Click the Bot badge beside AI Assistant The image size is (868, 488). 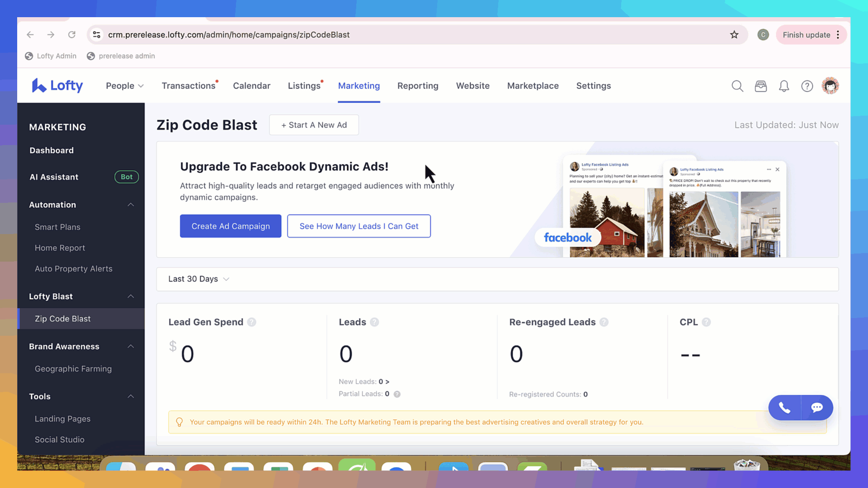pos(127,177)
